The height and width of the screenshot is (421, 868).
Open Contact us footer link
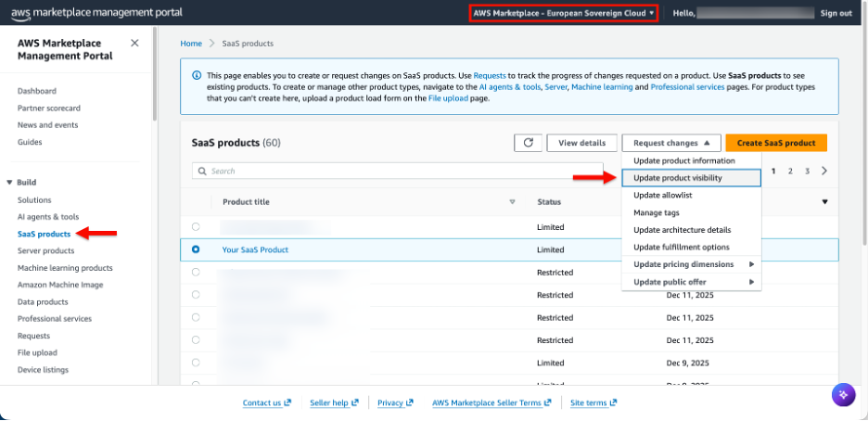(x=267, y=402)
